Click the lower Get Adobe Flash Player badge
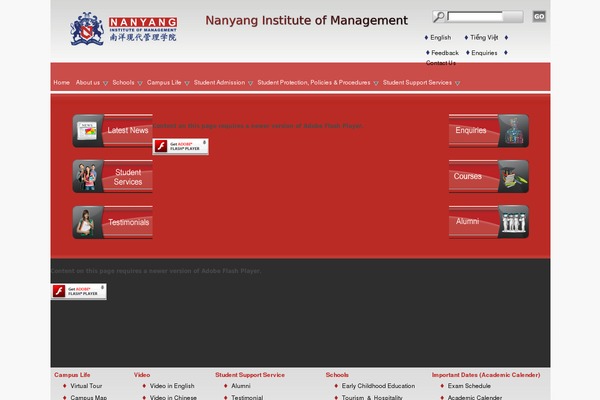 [x=79, y=291]
